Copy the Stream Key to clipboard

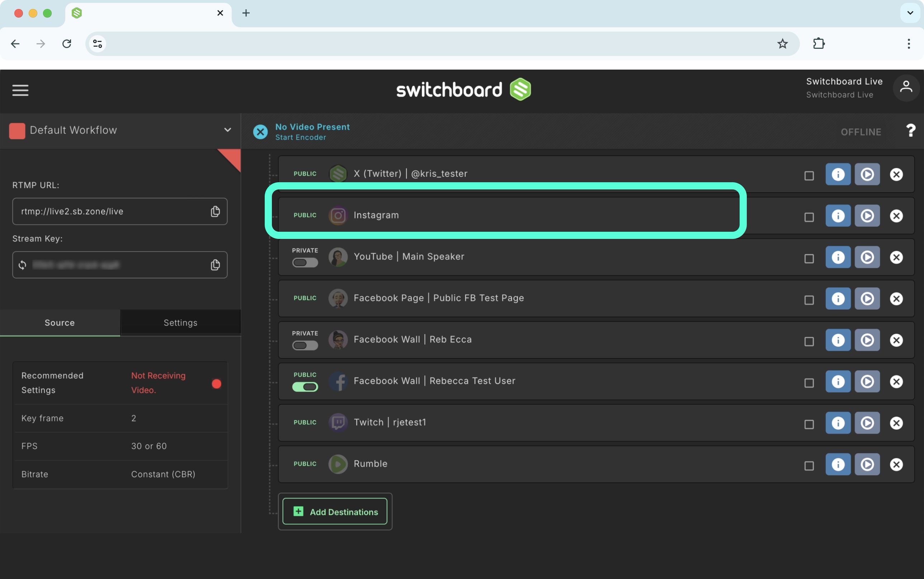pyautogui.click(x=215, y=265)
